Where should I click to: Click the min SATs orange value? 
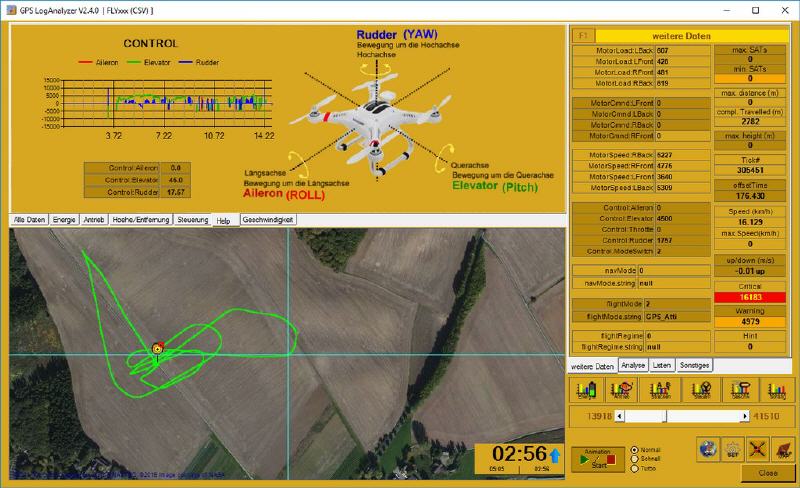click(749, 79)
